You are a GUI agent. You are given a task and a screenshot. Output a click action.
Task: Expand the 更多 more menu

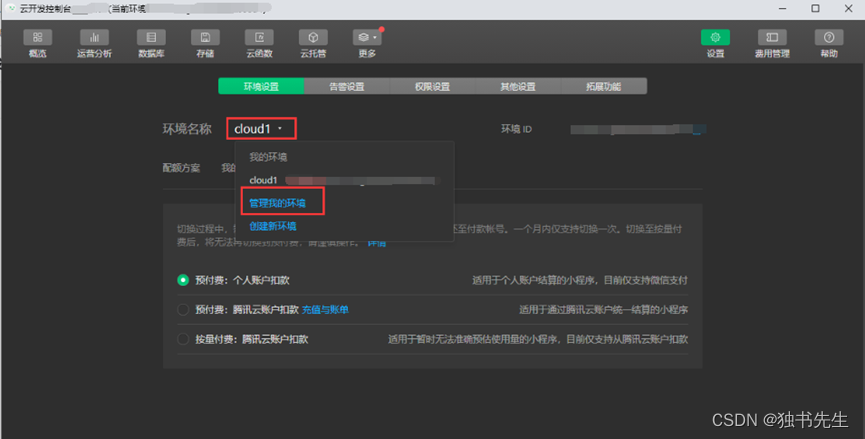pyautogui.click(x=367, y=44)
